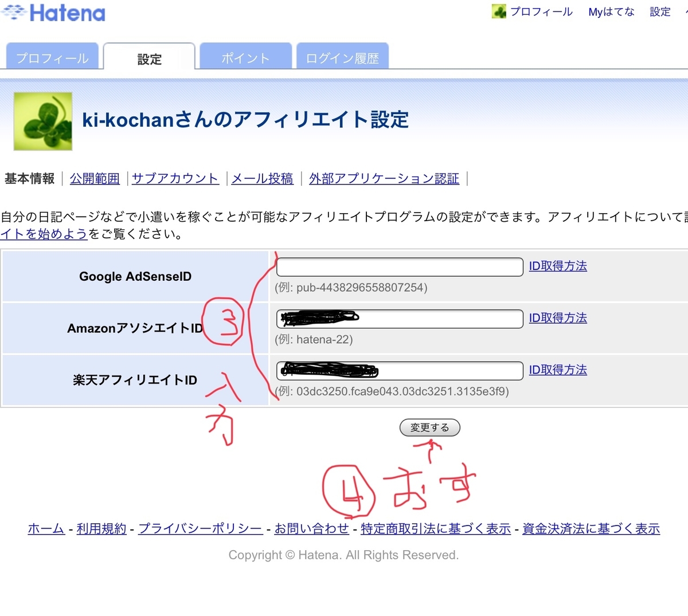Viewport: 688px width, 616px height.
Task: Click the small clover avatar in header
Action: (499, 11)
